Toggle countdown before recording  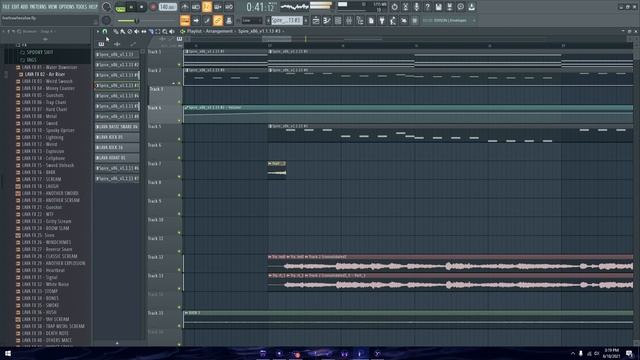(207, 7)
